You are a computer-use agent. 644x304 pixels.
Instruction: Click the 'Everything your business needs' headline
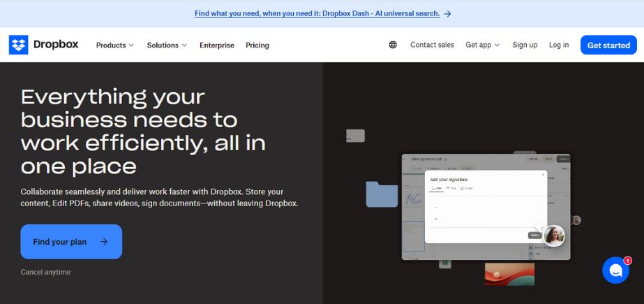tap(143, 131)
